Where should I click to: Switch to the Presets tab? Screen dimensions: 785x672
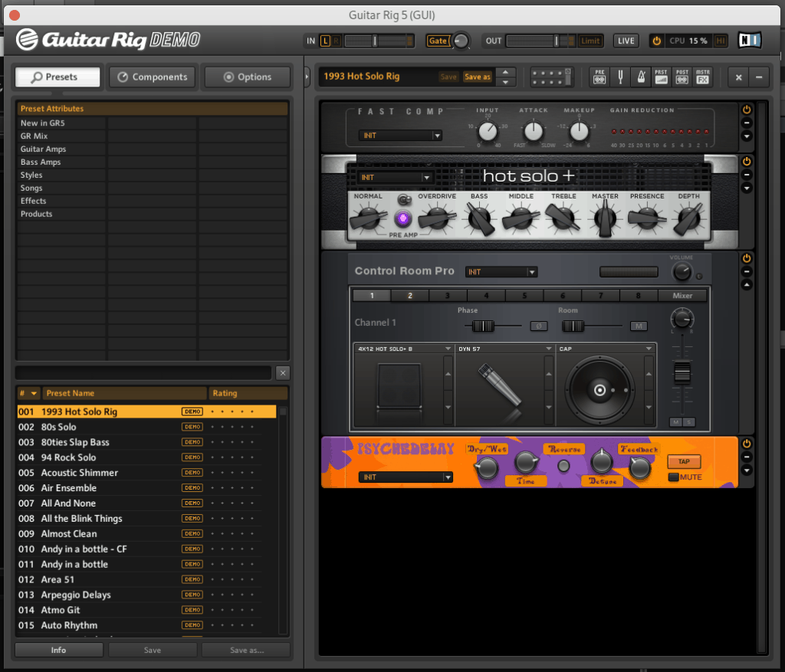tap(57, 77)
